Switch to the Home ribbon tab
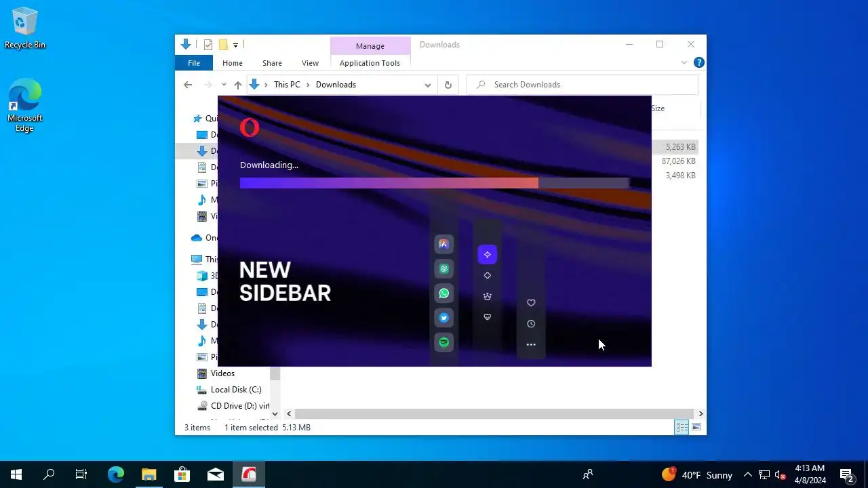 click(233, 63)
